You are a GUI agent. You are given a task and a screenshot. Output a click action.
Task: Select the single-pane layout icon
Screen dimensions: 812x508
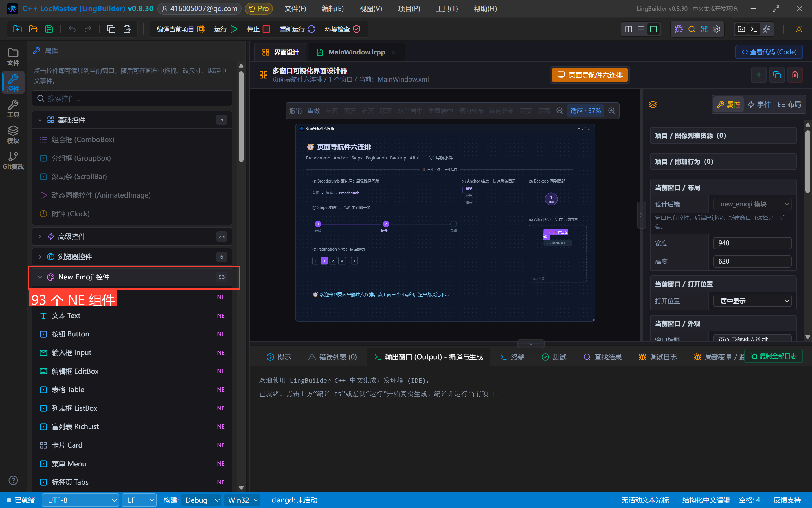coord(653,29)
